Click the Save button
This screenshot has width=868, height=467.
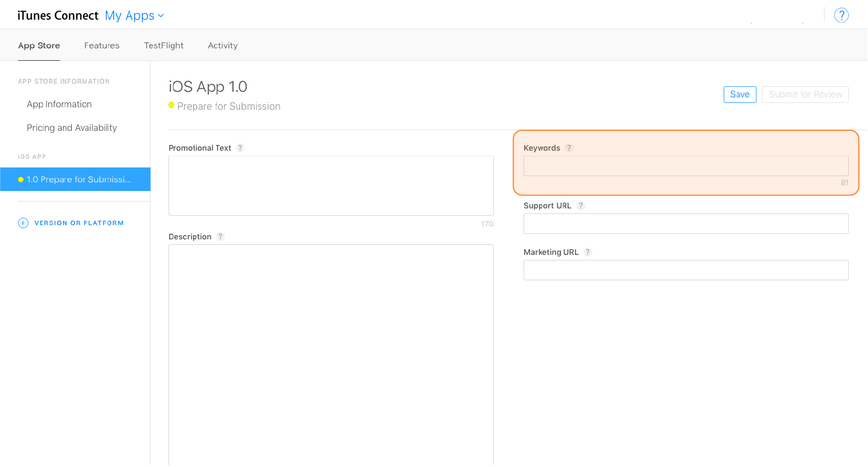pyautogui.click(x=740, y=94)
